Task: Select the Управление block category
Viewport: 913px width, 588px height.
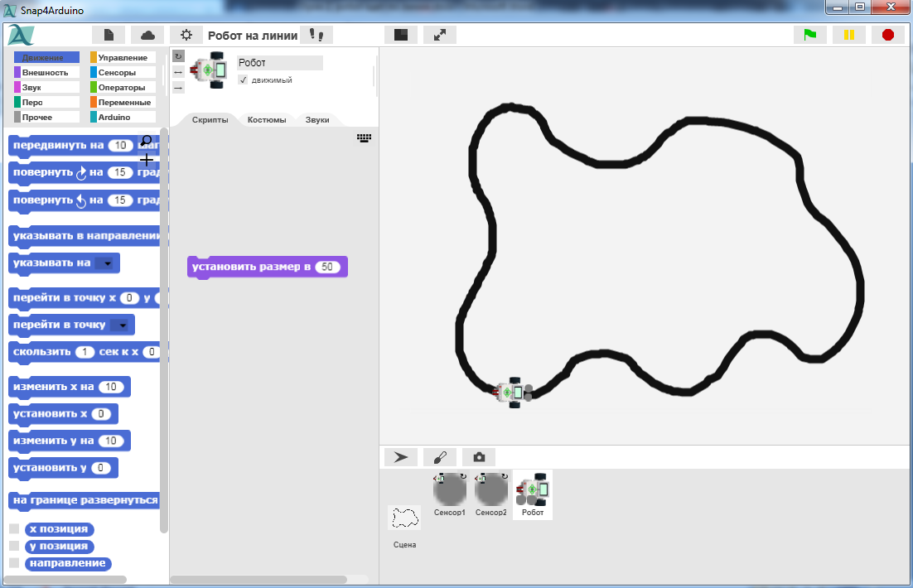Action: click(122, 58)
